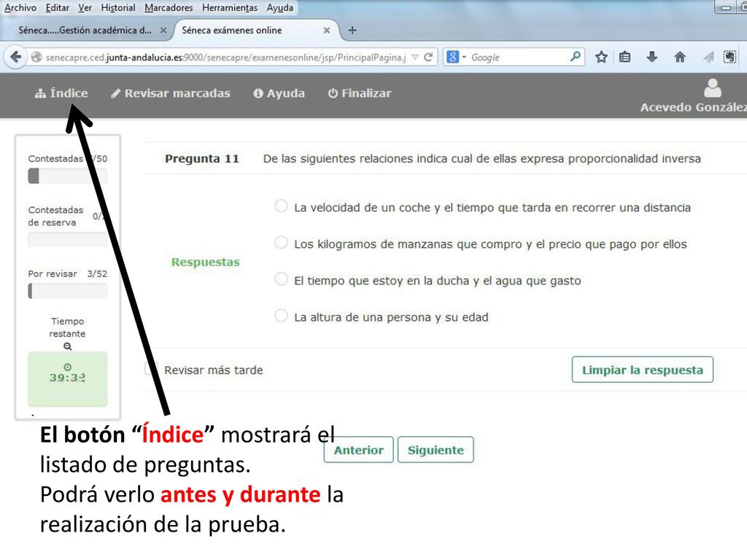Click the bookmark star icon
The image size is (747, 560).
pos(601,57)
